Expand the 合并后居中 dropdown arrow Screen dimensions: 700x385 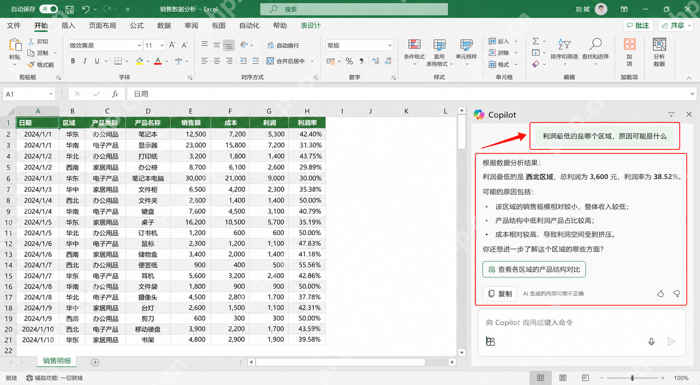(x=312, y=61)
